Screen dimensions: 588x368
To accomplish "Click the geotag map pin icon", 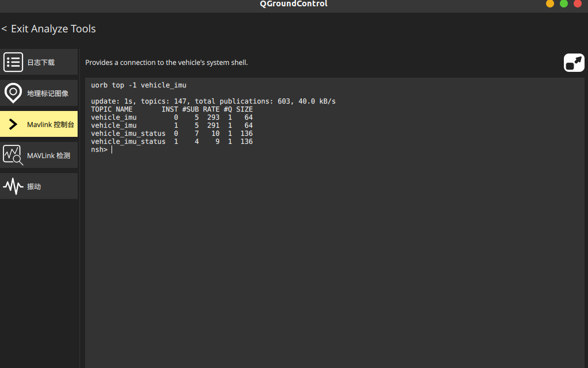I will tap(13, 93).
